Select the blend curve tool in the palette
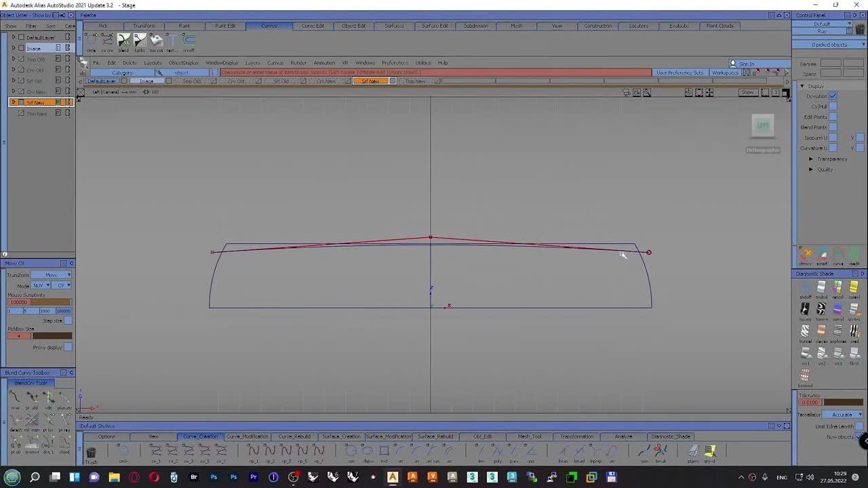This screenshot has height=488, width=868. (x=123, y=41)
